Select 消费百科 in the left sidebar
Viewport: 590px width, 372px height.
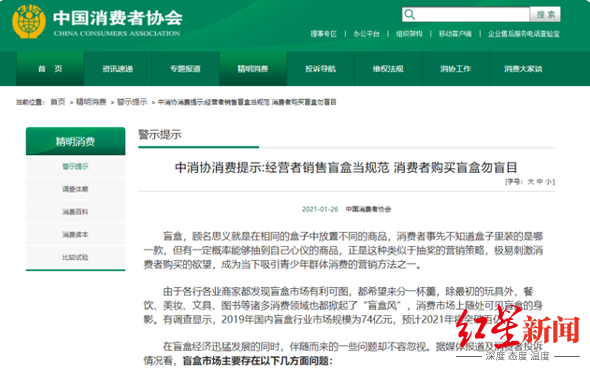(75, 212)
